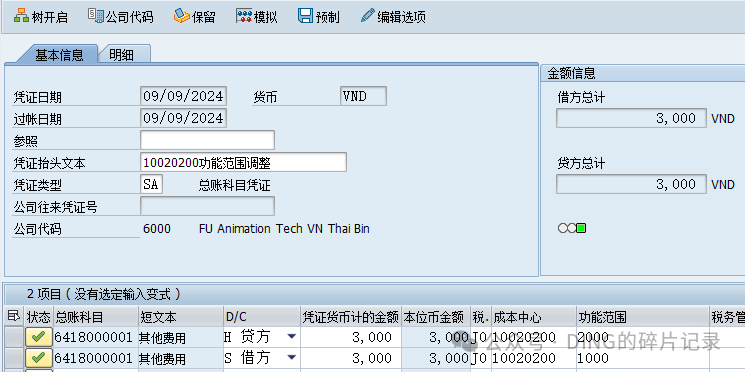Open editing options (编辑选项) pencil icon

(367, 16)
